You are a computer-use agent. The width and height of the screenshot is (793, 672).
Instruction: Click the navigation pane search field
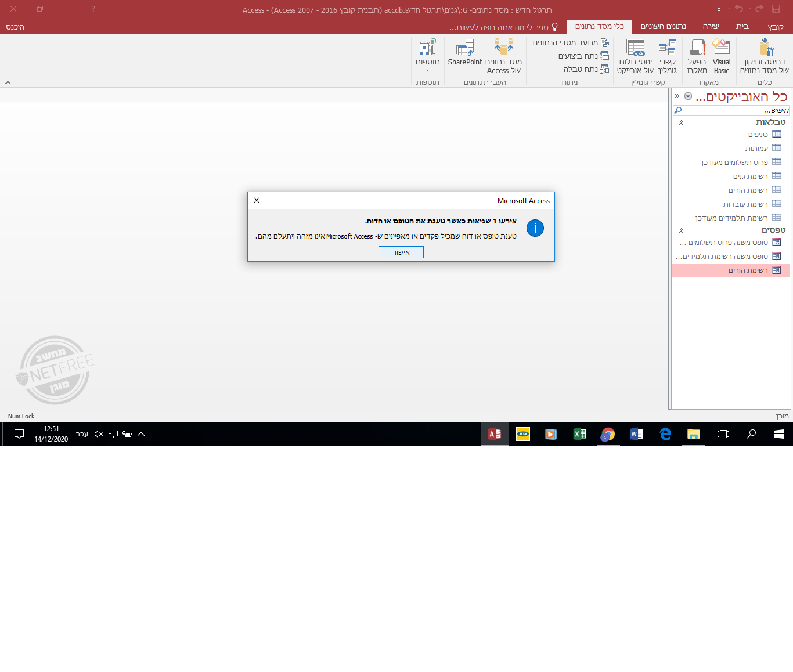point(736,110)
